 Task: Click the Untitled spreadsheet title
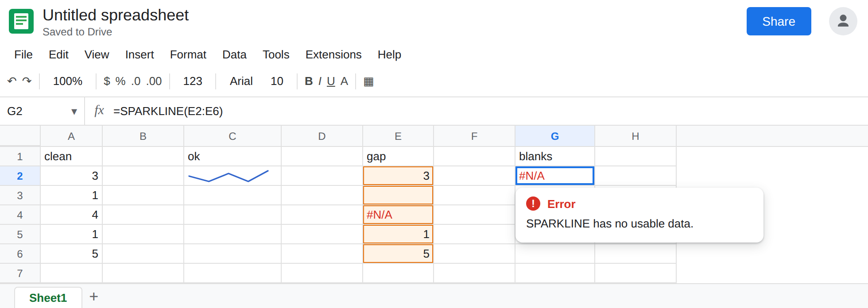click(116, 15)
